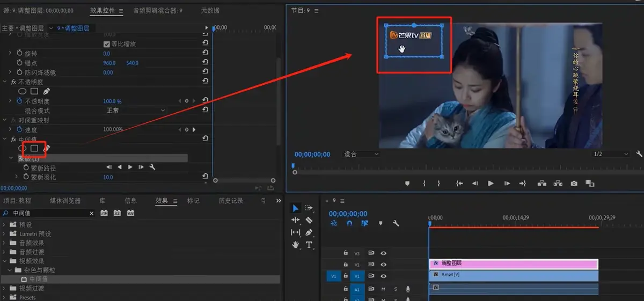
Task: Collapse the 视频效果 folder
Action: [4, 261]
